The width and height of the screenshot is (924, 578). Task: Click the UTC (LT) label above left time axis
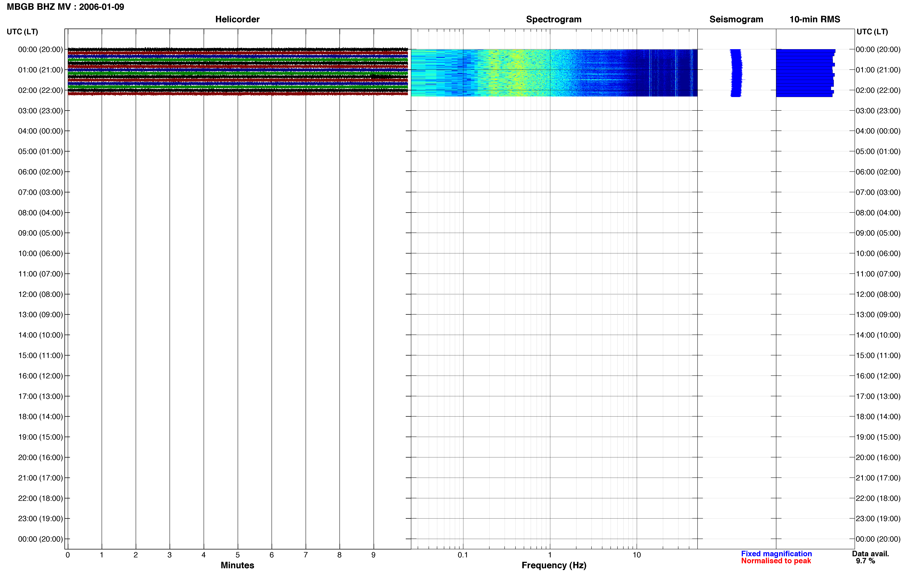click(x=22, y=32)
